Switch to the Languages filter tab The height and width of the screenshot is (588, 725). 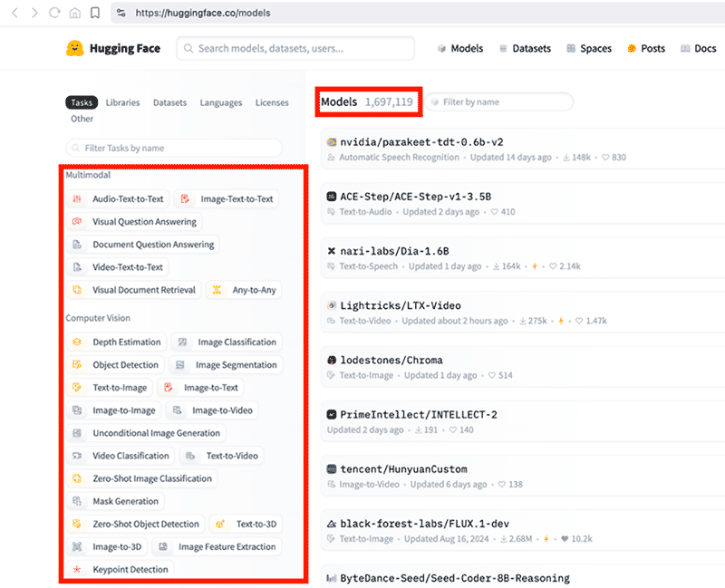tap(221, 102)
